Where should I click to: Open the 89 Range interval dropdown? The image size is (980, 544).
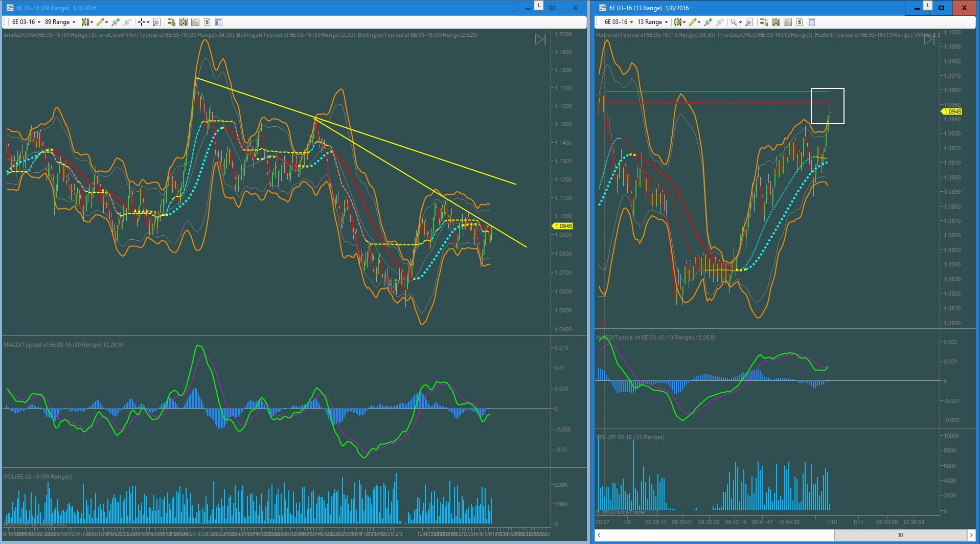pos(60,22)
